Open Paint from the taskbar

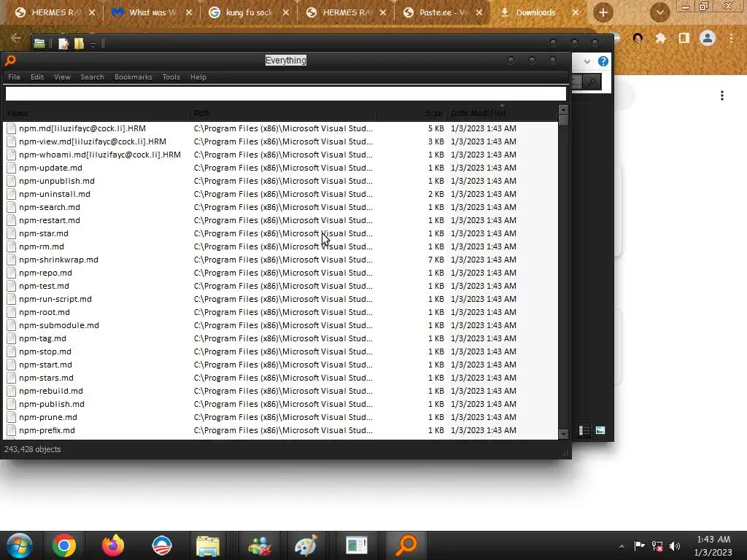click(306, 545)
